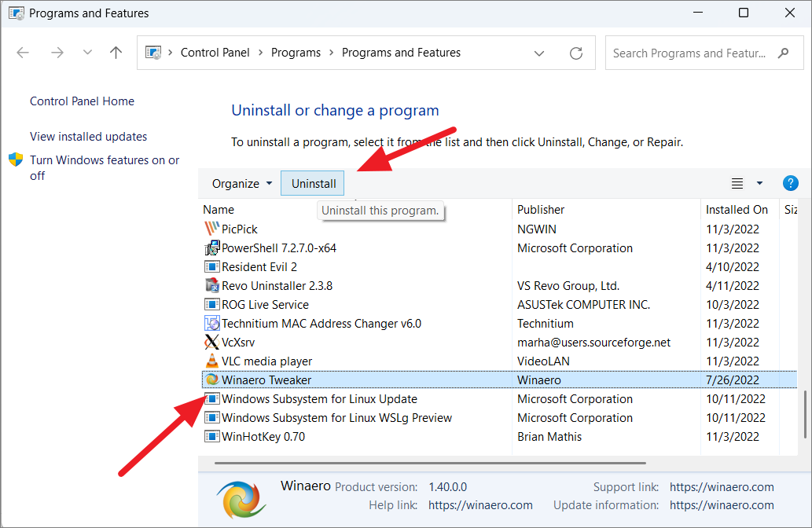Click the 4/10/2022 installed date cell
This screenshot has width=812, height=528.
point(733,267)
